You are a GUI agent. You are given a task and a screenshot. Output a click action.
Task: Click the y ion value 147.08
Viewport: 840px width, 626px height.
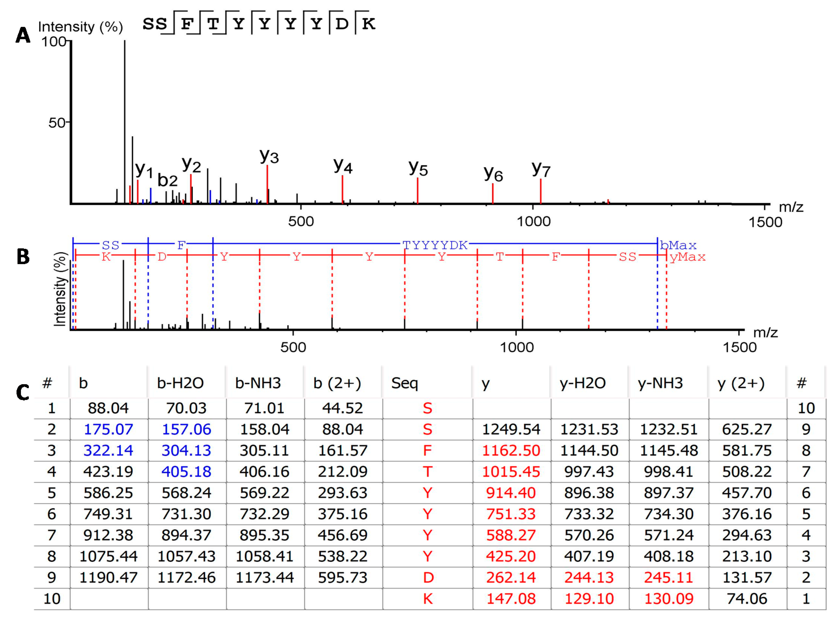coord(511,599)
